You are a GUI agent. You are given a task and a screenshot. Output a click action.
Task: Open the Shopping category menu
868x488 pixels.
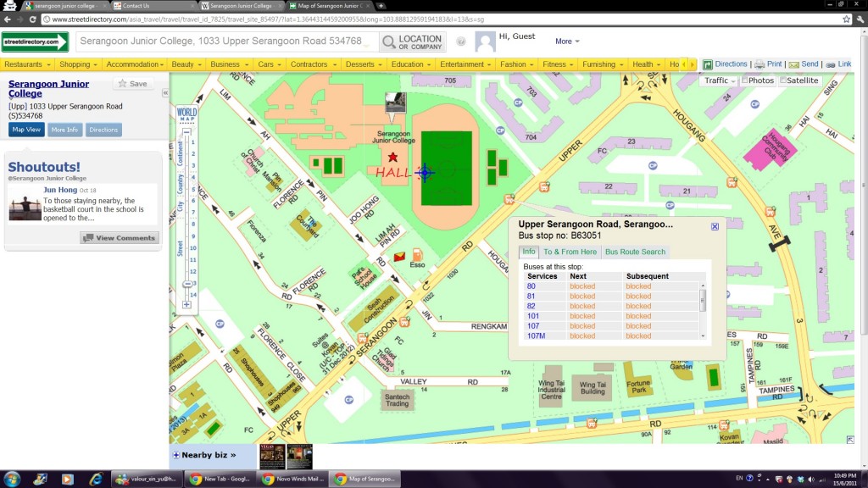pyautogui.click(x=78, y=64)
